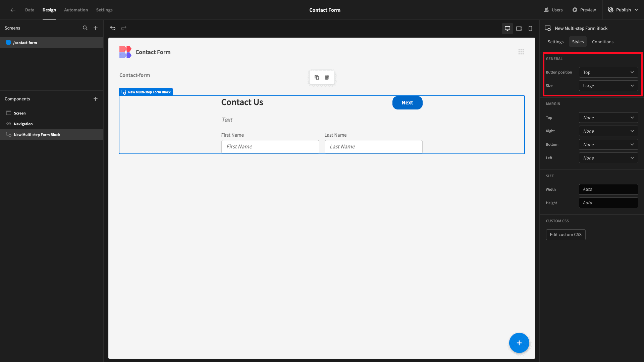Click Preview button
Viewport: 644px width, 362px height.
click(584, 10)
